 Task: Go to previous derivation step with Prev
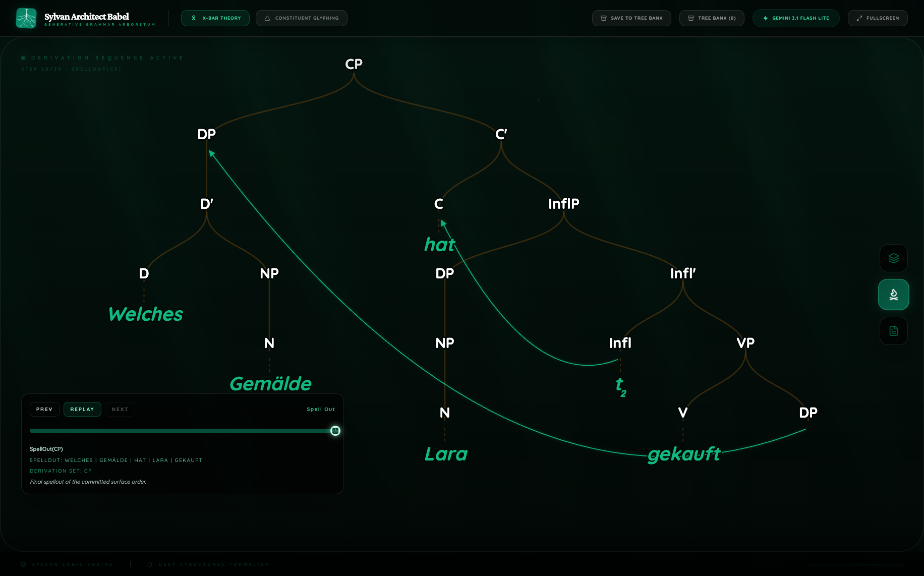click(x=44, y=409)
